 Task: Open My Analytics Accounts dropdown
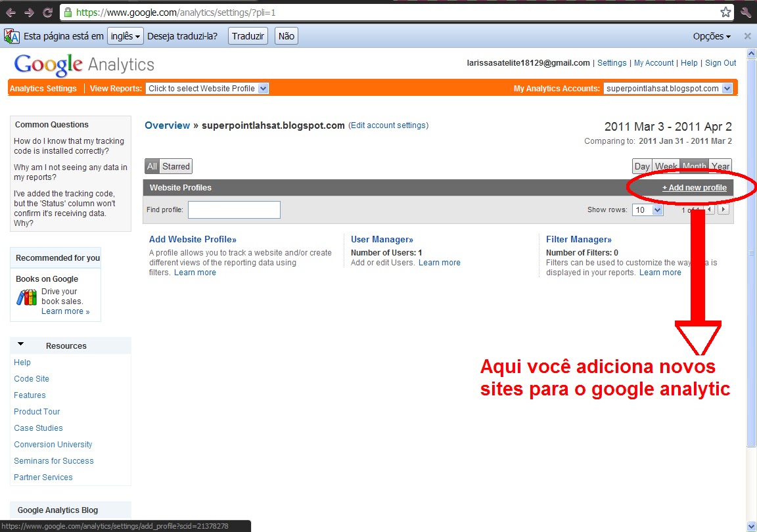pos(668,89)
